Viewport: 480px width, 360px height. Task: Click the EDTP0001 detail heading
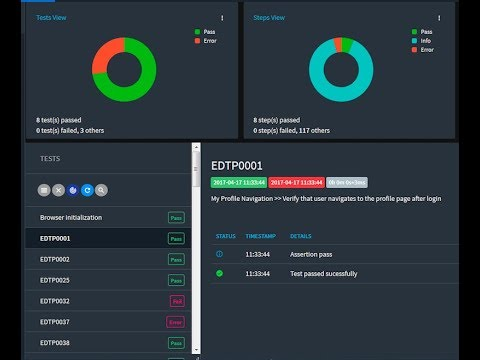click(237, 166)
